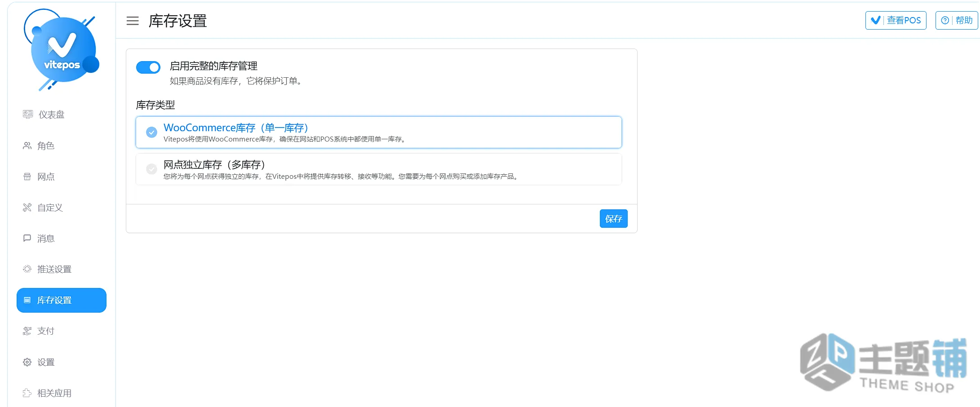Screen dimensions: 980x407
Task: Open 网点 menu item
Action: 62,177
